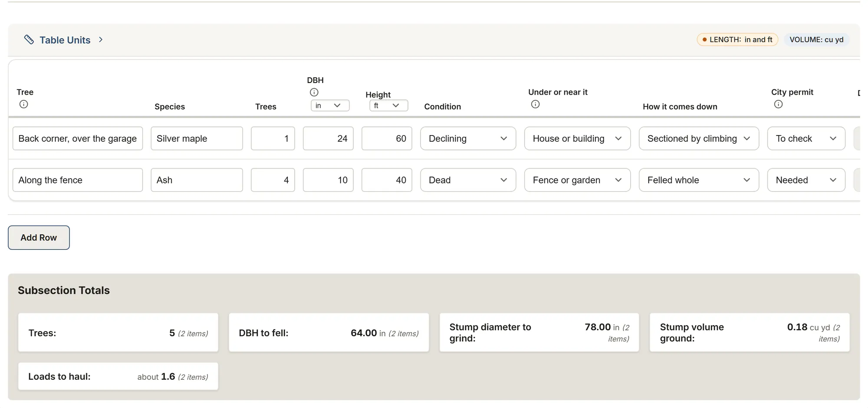Edit the Back corner, over the garage field

78,139
